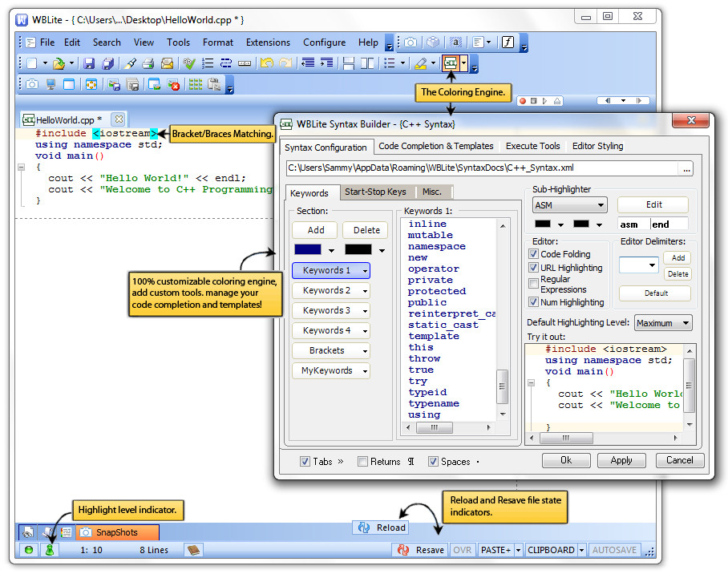Click the Reload button
Screen dimensions: 728x574
tap(382, 528)
